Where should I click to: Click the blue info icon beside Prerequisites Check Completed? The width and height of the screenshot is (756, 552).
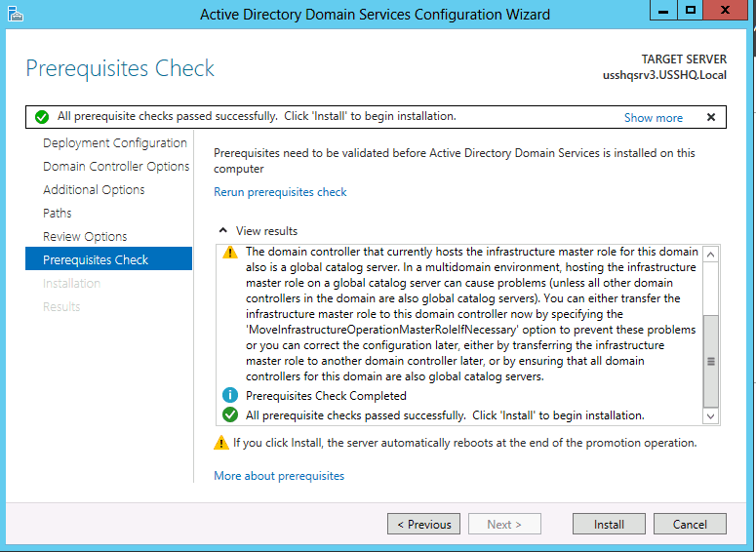[230, 395]
